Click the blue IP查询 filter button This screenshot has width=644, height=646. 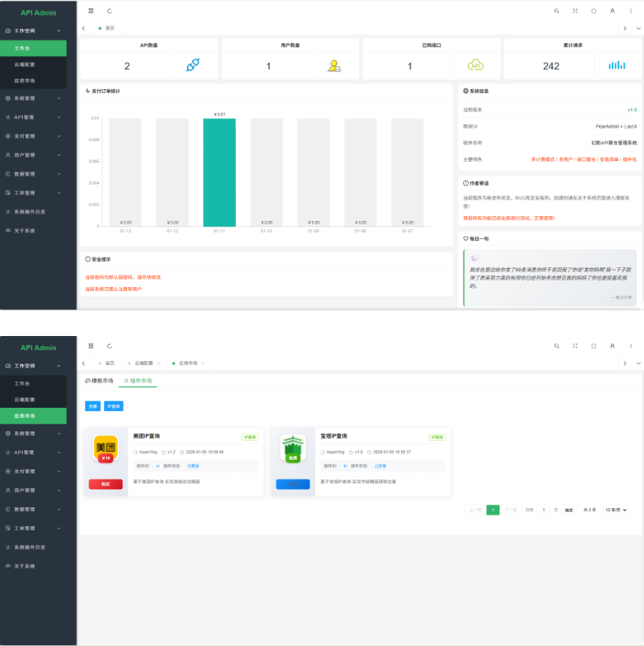click(114, 406)
